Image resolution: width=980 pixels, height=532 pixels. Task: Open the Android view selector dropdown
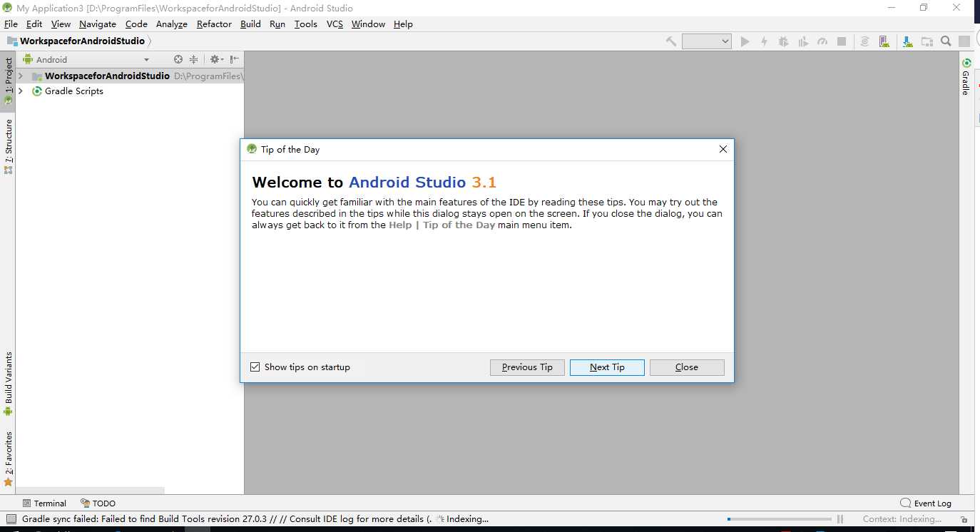point(86,59)
